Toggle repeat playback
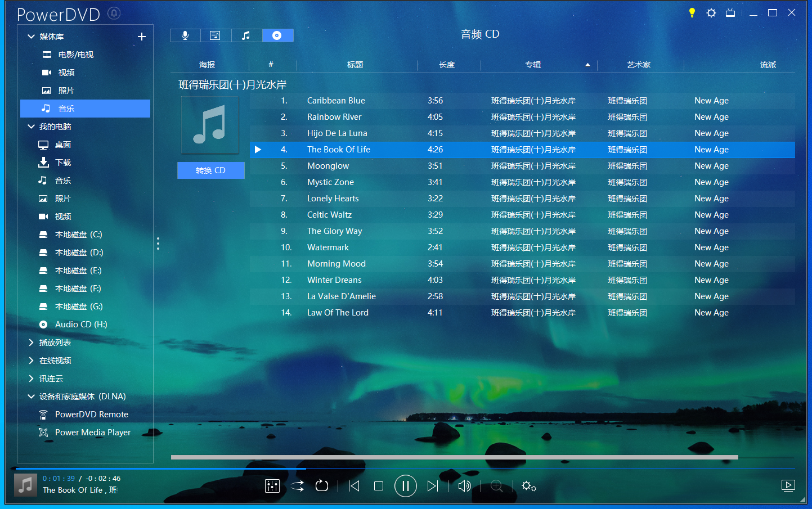Image resolution: width=812 pixels, height=509 pixels. click(x=322, y=486)
